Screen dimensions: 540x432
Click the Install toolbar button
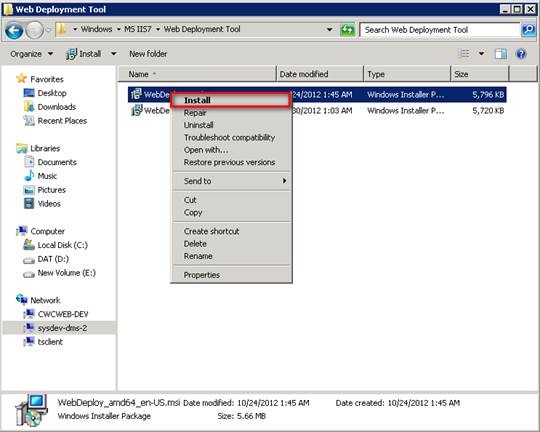84,54
